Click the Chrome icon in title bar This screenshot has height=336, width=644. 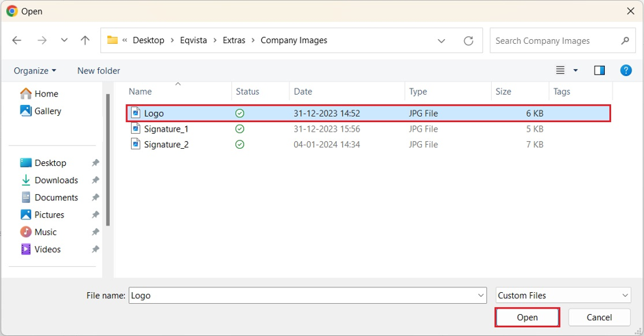12,11
